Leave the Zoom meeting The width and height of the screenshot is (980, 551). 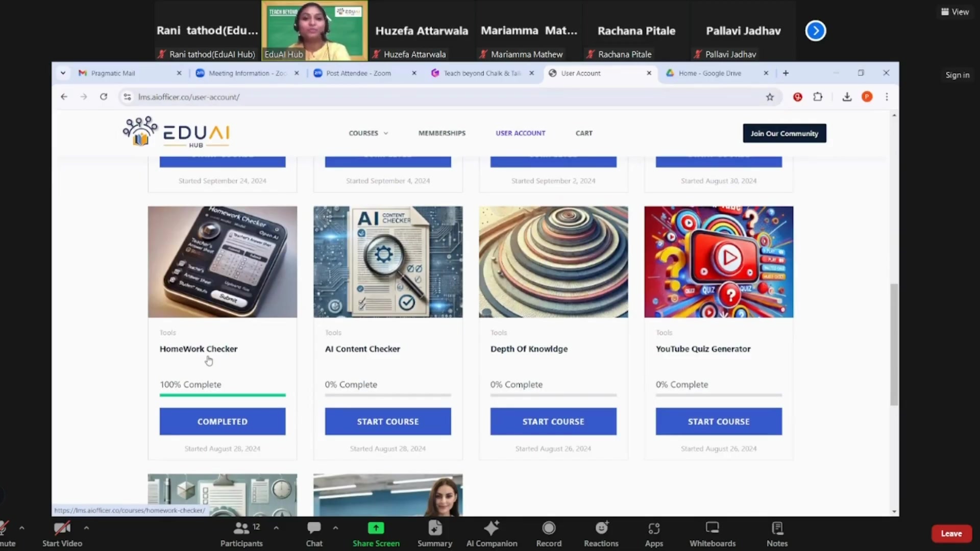click(951, 534)
